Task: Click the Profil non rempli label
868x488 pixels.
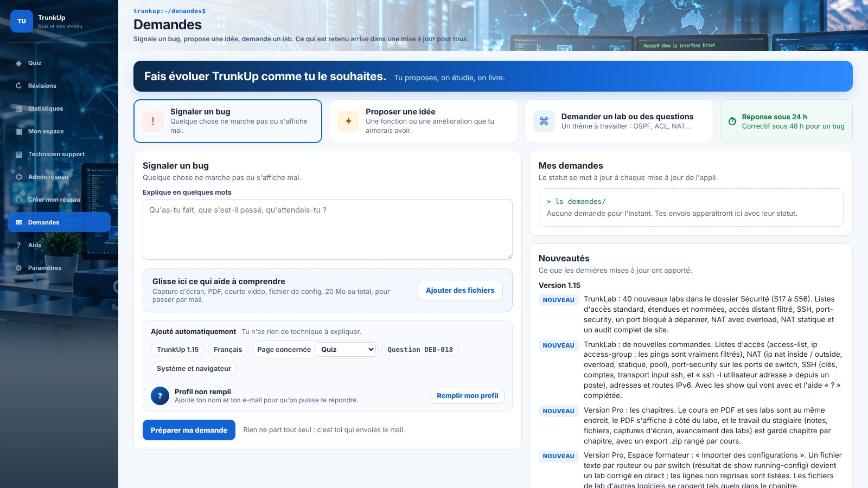Action: [203, 391]
